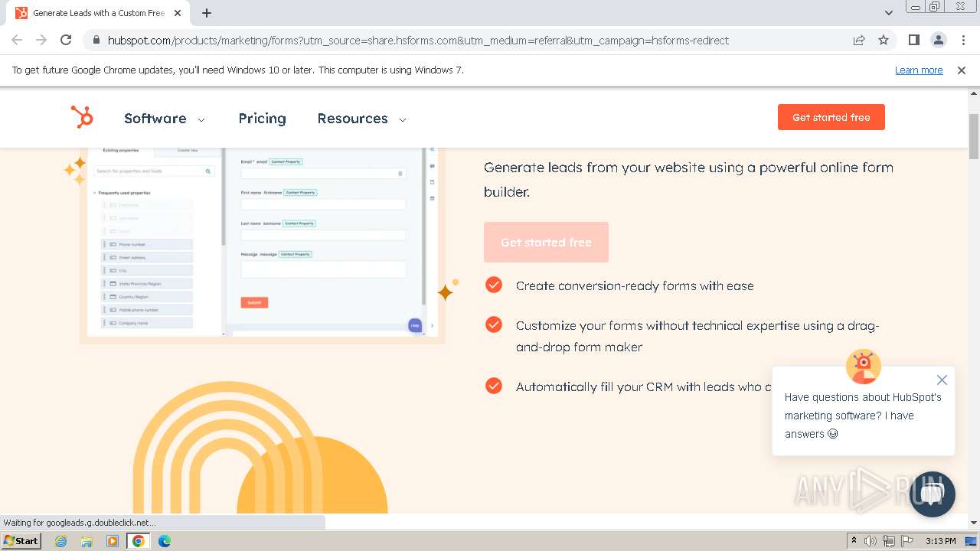Go back with browser back arrow
Viewport: 980px width, 551px height.
coord(17,40)
